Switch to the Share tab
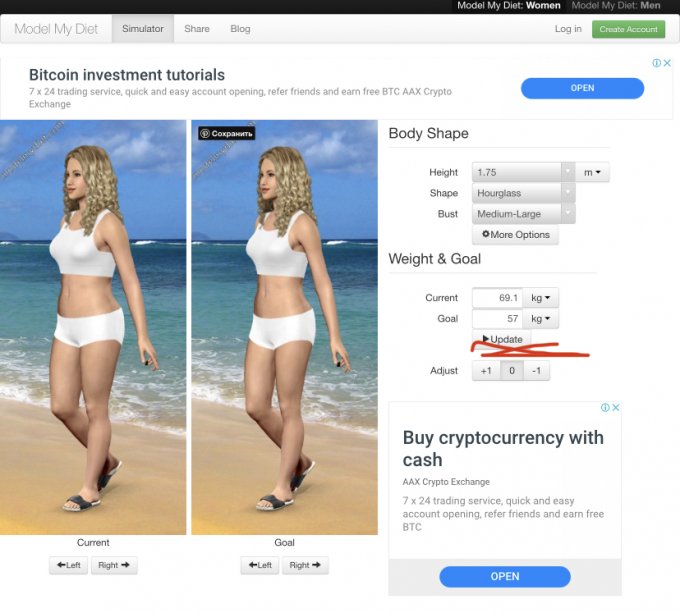The height and width of the screenshot is (613, 680). (x=197, y=29)
